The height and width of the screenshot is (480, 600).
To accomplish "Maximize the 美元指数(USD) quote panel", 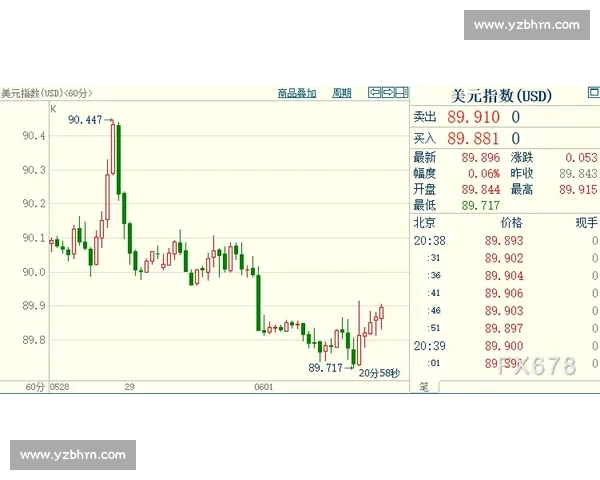I will pos(593,92).
